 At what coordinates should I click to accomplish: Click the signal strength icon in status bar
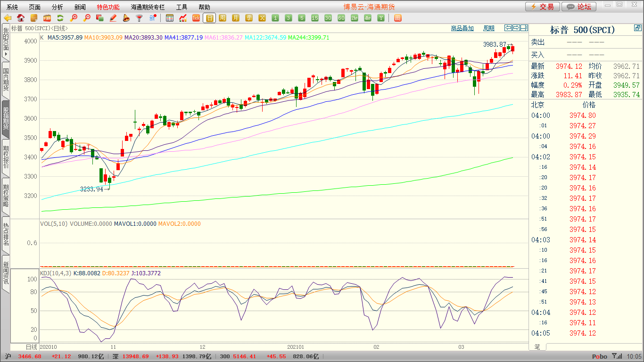coord(617,356)
